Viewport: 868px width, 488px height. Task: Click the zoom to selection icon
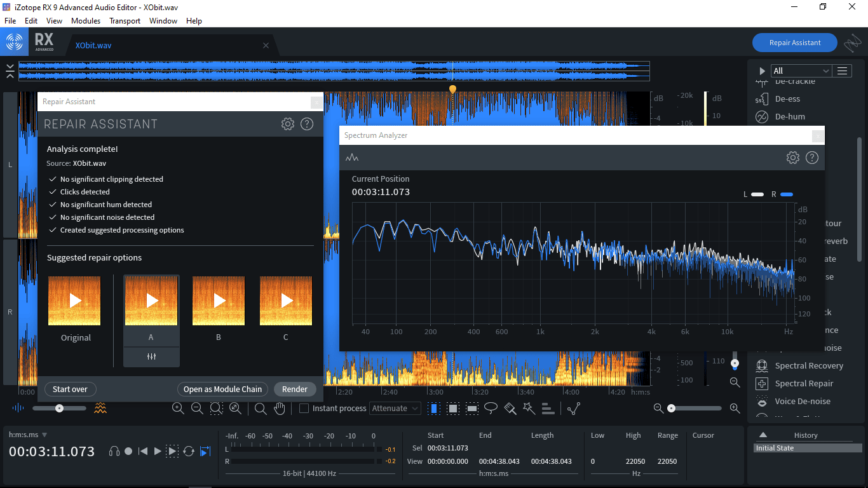[x=216, y=409]
